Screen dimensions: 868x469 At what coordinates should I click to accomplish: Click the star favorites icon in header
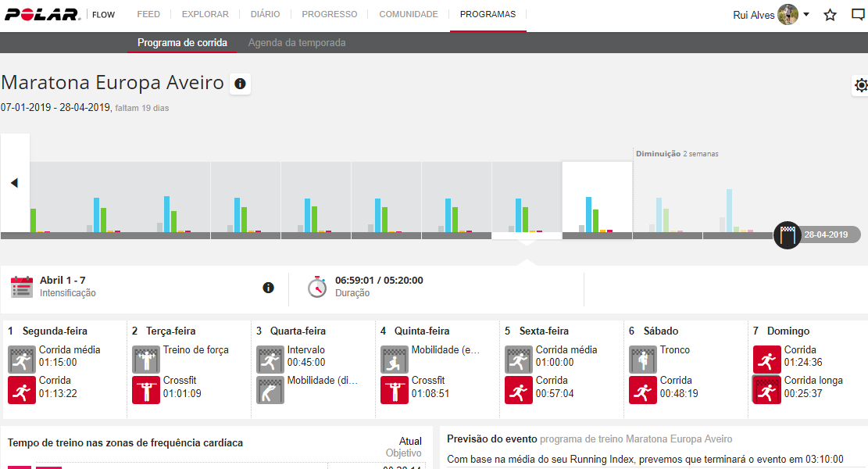830,15
